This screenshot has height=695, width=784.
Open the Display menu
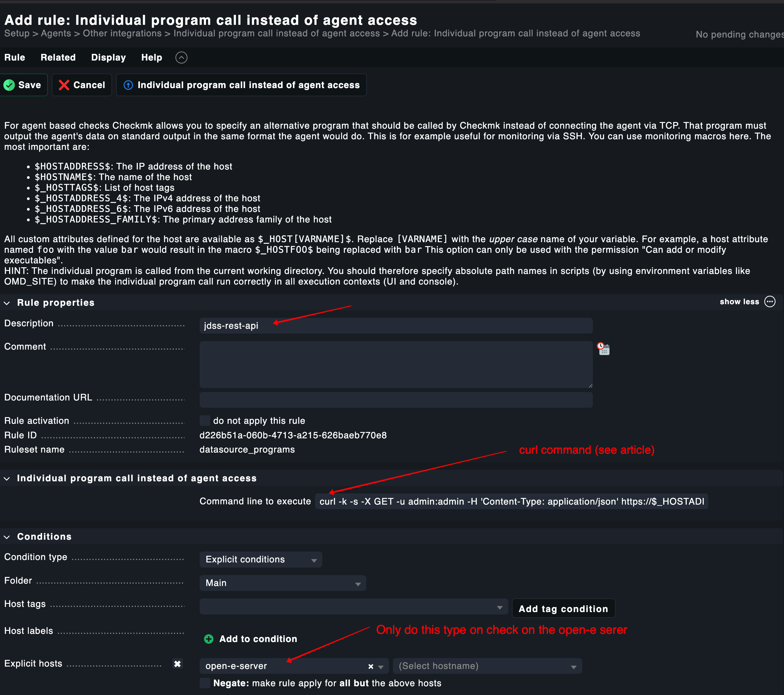pos(108,58)
